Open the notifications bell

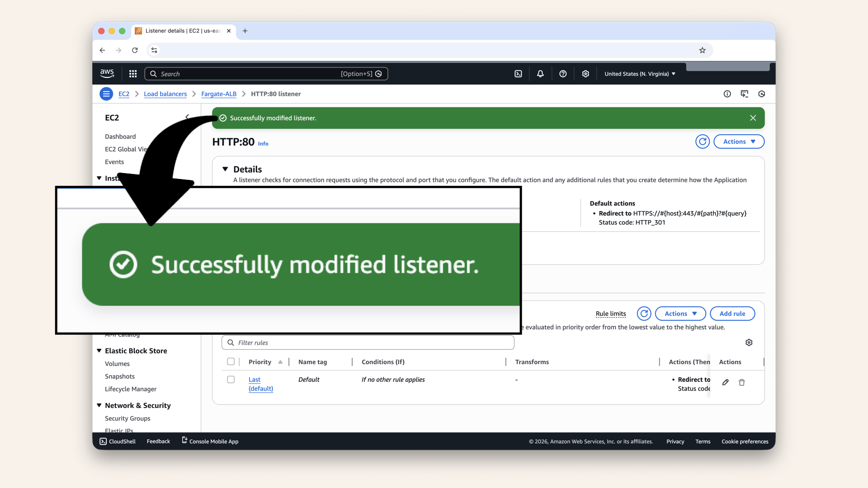point(540,74)
